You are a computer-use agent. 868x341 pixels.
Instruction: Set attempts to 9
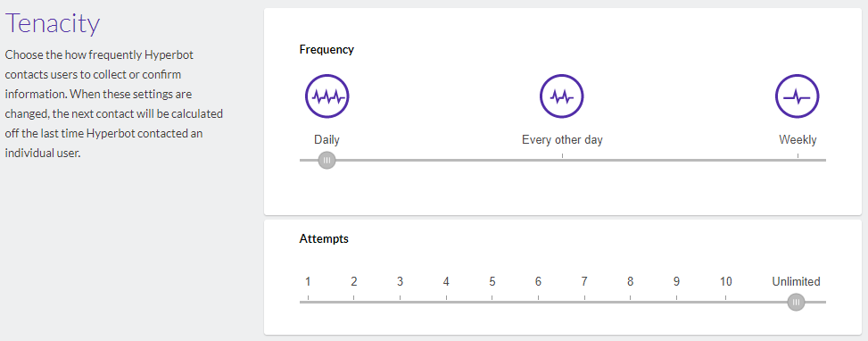click(676, 281)
